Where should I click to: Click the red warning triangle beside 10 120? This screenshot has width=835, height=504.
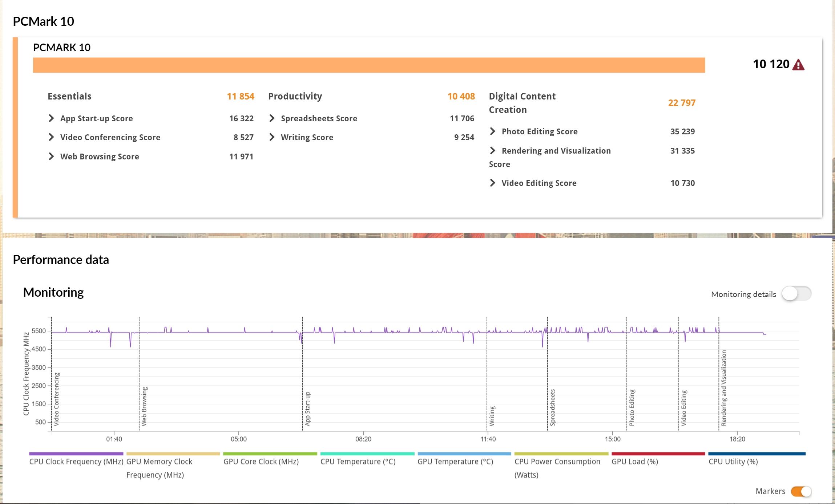pyautogui.click(x=798, y=65)
